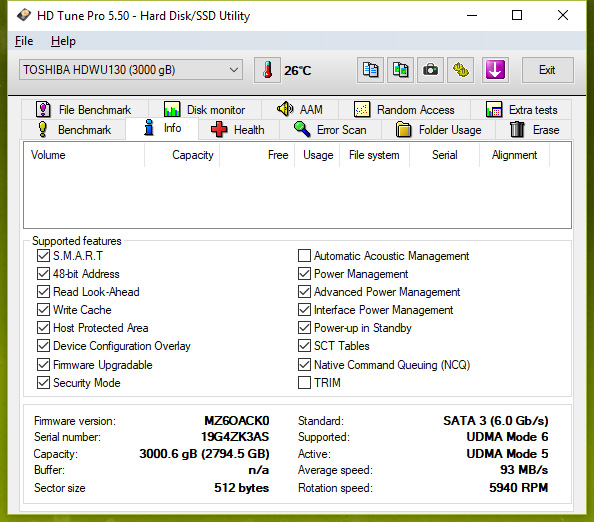Click the thermometer temperature icon

267,70
